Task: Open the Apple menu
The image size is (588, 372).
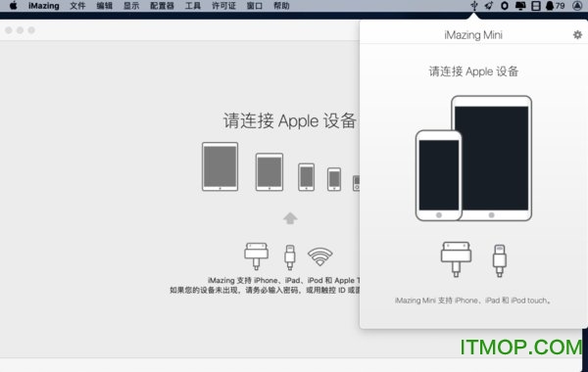Action: (x=13, y=6)
